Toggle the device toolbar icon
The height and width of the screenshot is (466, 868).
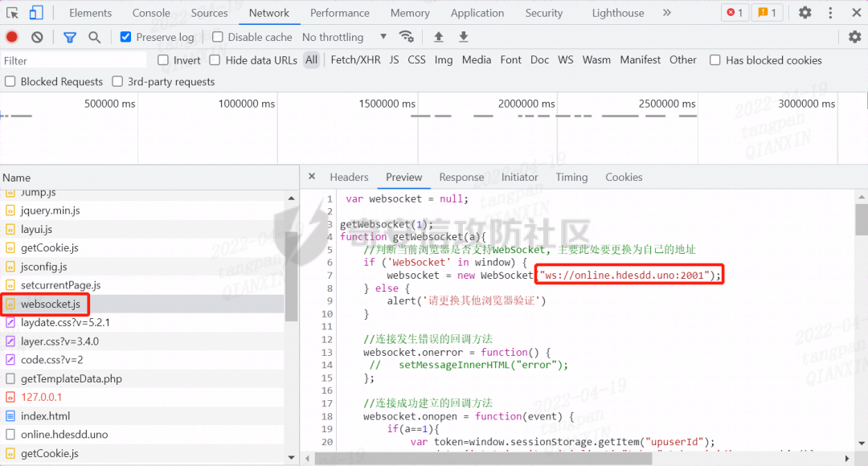[x=36, y=12]
